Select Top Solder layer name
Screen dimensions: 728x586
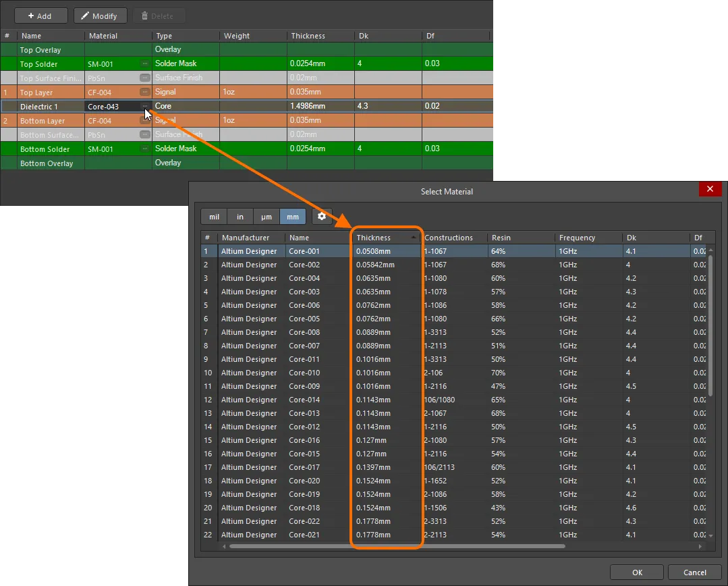[38, 64]
